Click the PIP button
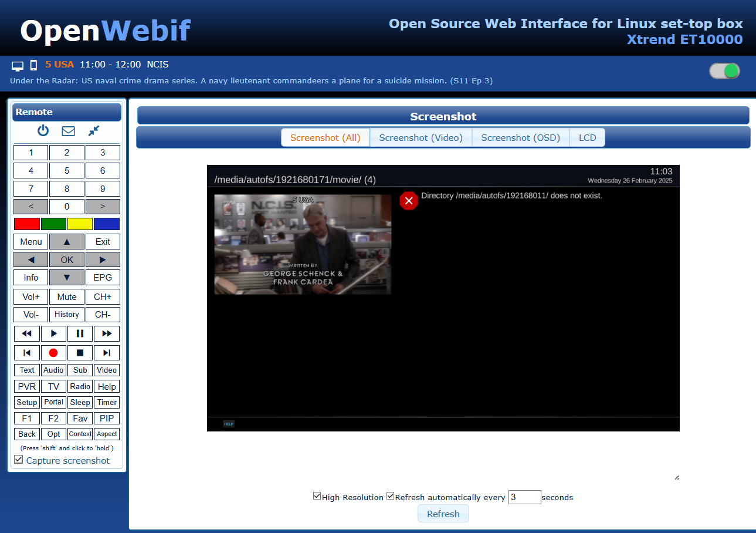The width and height of the screenshot is (756, 533). 107,419
